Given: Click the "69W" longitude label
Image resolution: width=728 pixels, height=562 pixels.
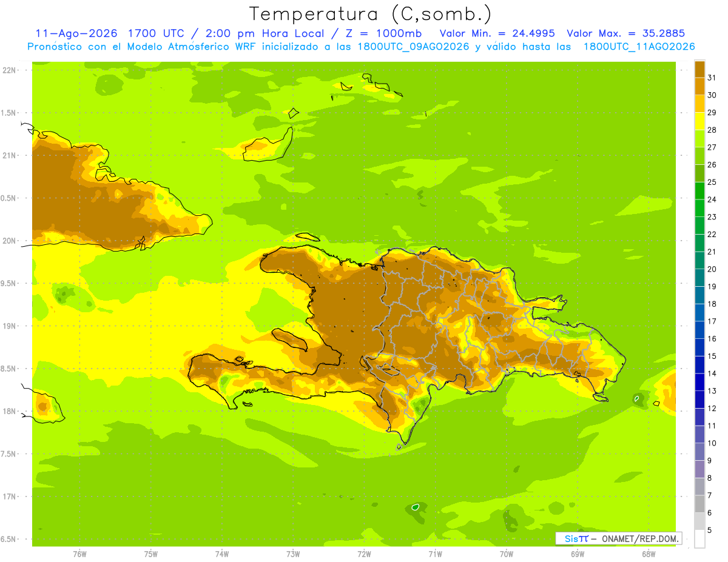Looking at the screenshot, I should point(578,554).
